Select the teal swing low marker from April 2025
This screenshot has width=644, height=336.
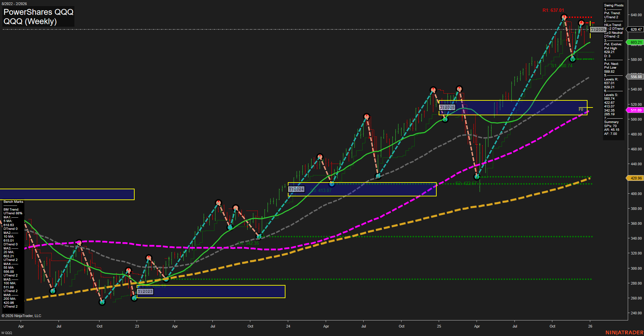pyautogui.click(x=477, y=176)
